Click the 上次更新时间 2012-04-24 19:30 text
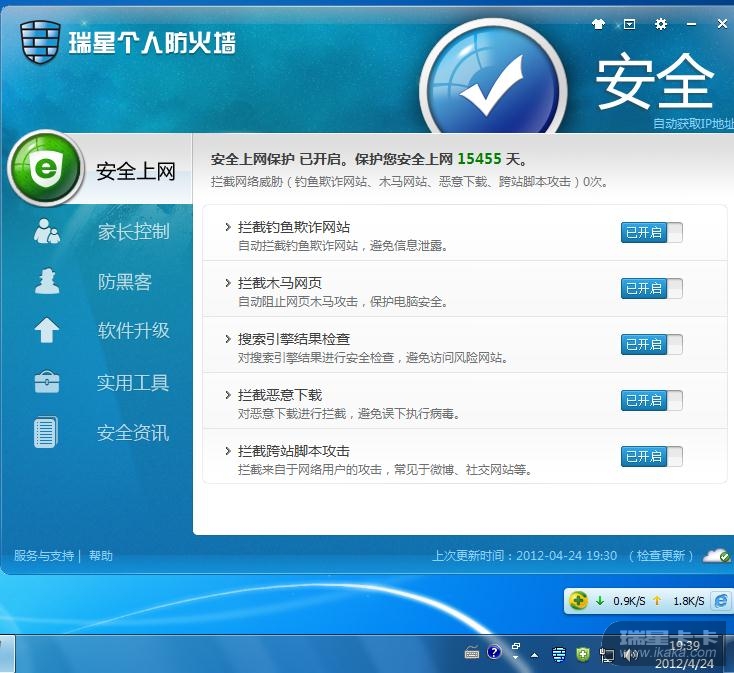 coord(524,556)
